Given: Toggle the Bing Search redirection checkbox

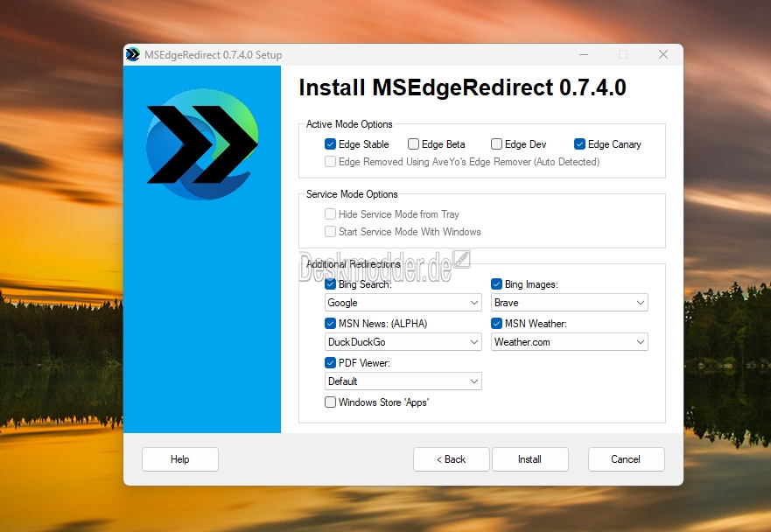Looking at the screenshot, I should pyautogui.click(x=331, y=284).
